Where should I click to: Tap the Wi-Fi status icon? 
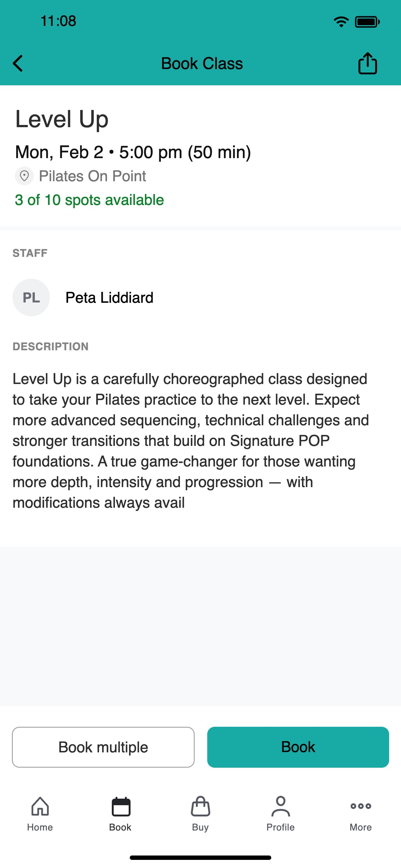tap(341, 22)
